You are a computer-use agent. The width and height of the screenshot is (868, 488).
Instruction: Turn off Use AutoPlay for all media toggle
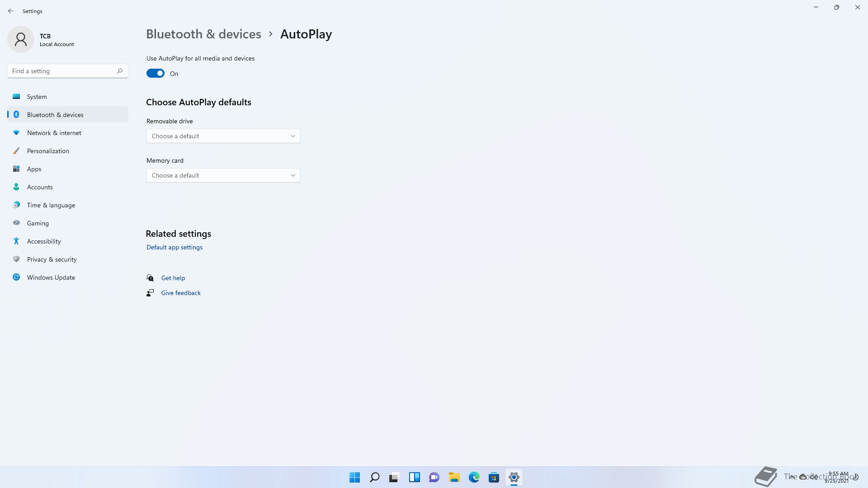click(x=156, y=74)
